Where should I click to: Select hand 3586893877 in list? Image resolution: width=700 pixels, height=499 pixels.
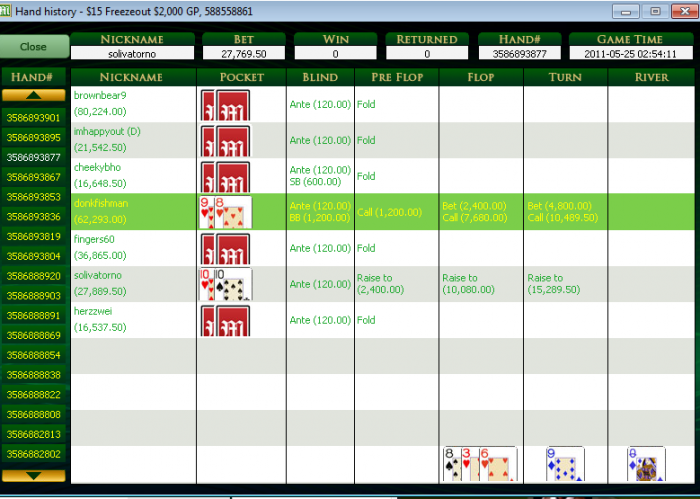tap(33, 157)
